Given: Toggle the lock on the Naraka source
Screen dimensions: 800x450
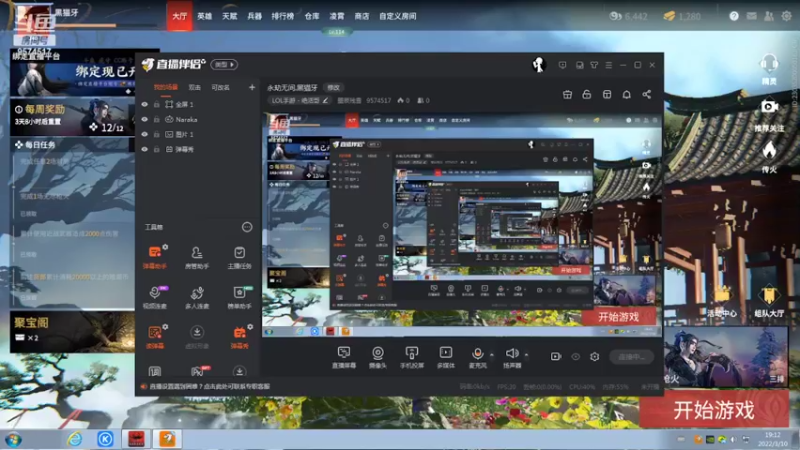Looking at the screenshot, I should click(157, 119).
